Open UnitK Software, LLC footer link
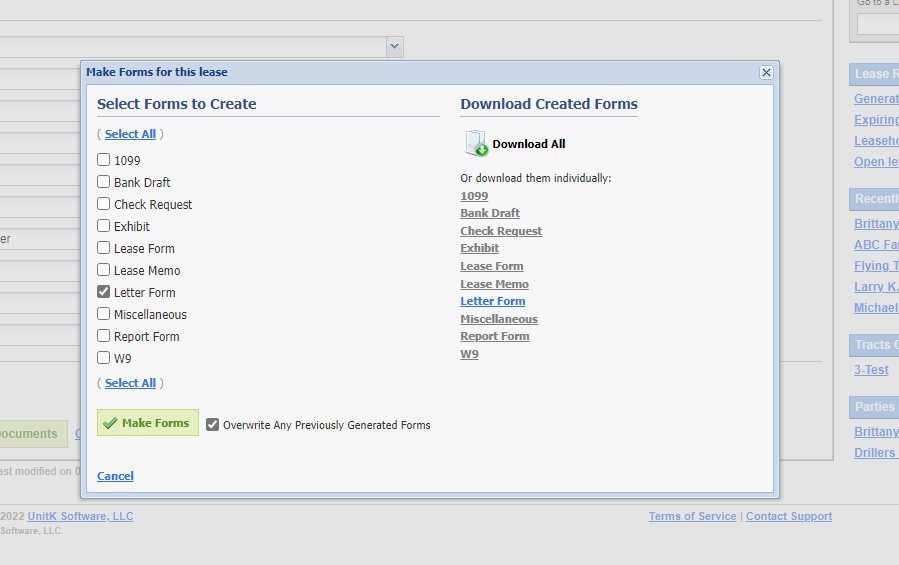 (x=81, y=516)
